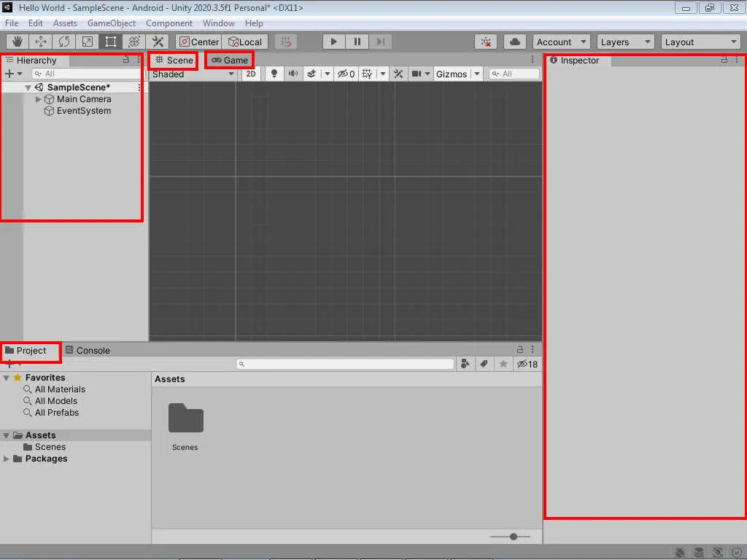Open the Scenes folder thumbnail
The width and height of the screenshot is (747, 560).
pos(185,419)
